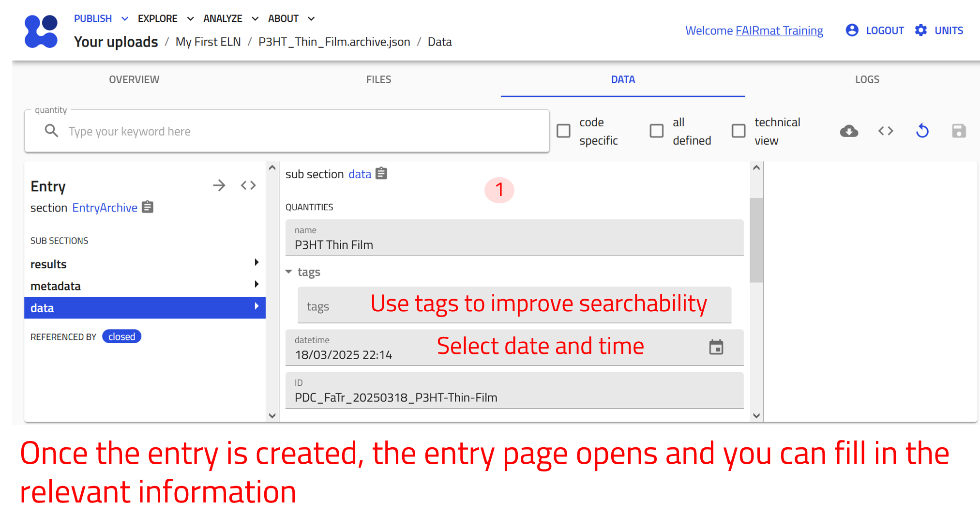Image resolution: width=980 pixels, height=532 pixels.
Task: Click the cloud download icon
Action: pyautogui.click(x=849, y=131)
